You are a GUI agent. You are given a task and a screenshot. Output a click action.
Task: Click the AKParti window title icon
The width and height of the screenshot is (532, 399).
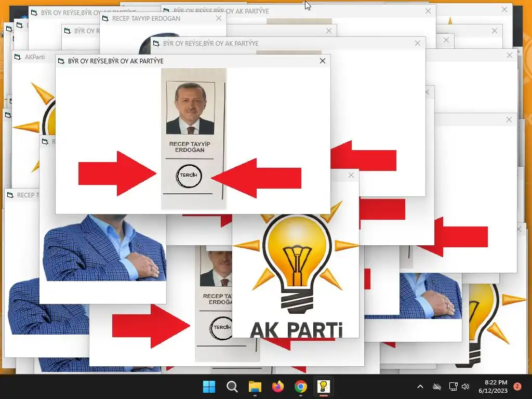click(18, 57)
